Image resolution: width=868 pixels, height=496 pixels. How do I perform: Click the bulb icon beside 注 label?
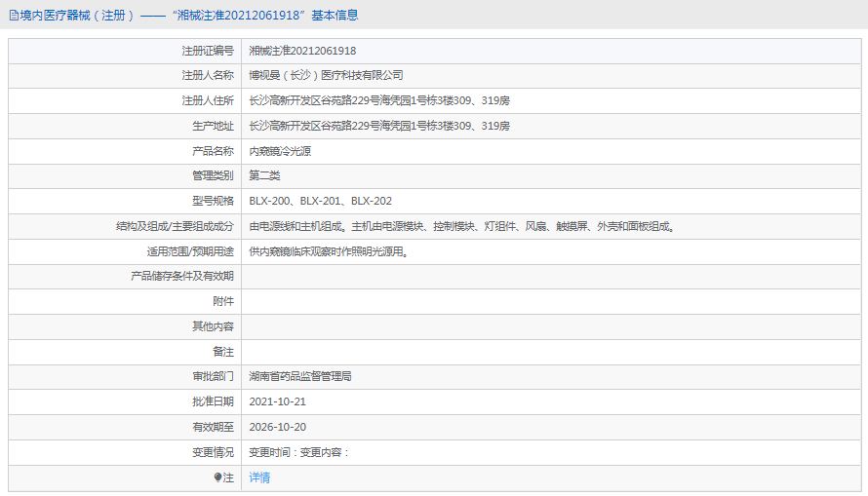218,477
